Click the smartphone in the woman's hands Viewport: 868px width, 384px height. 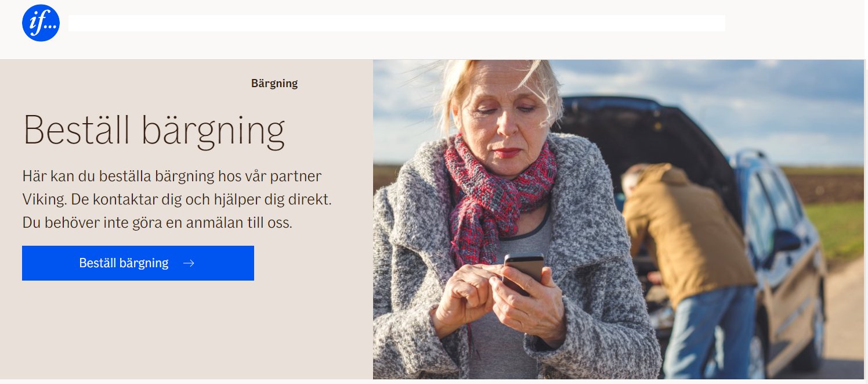coord(523,272)
